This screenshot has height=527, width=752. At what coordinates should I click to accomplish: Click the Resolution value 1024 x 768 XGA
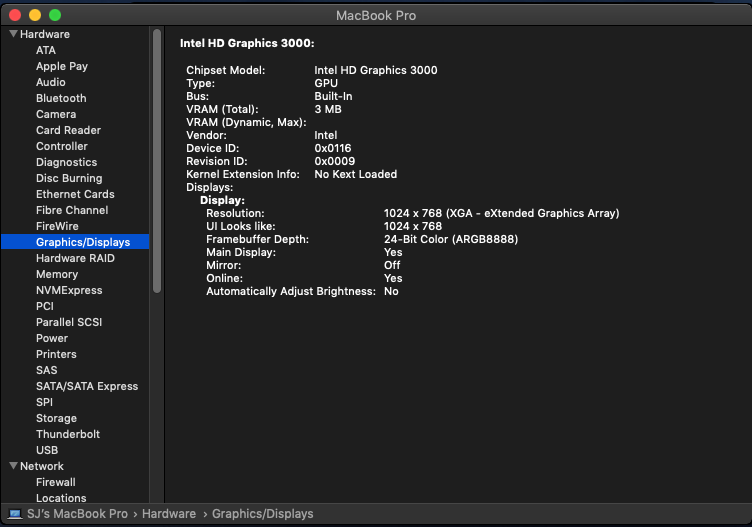501,213
